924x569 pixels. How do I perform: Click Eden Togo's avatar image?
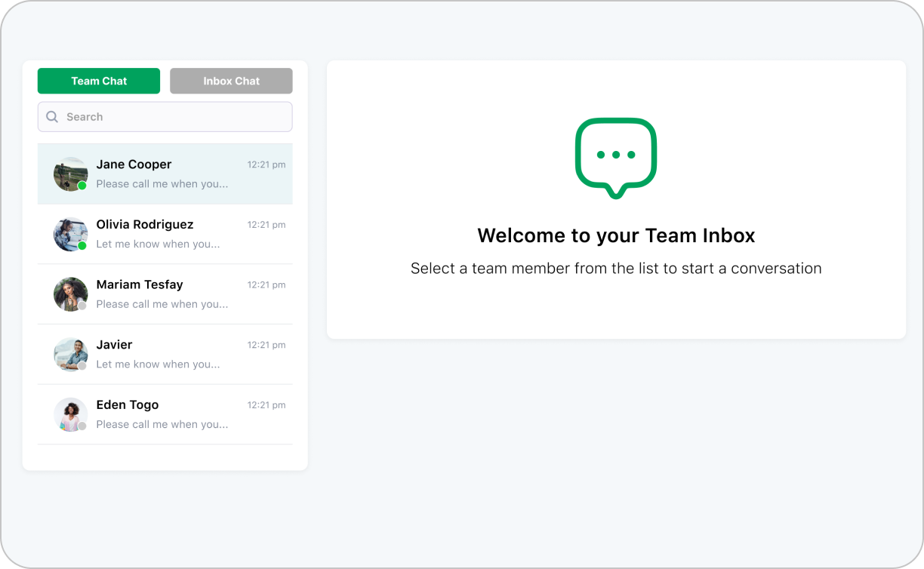pos(69,414)
